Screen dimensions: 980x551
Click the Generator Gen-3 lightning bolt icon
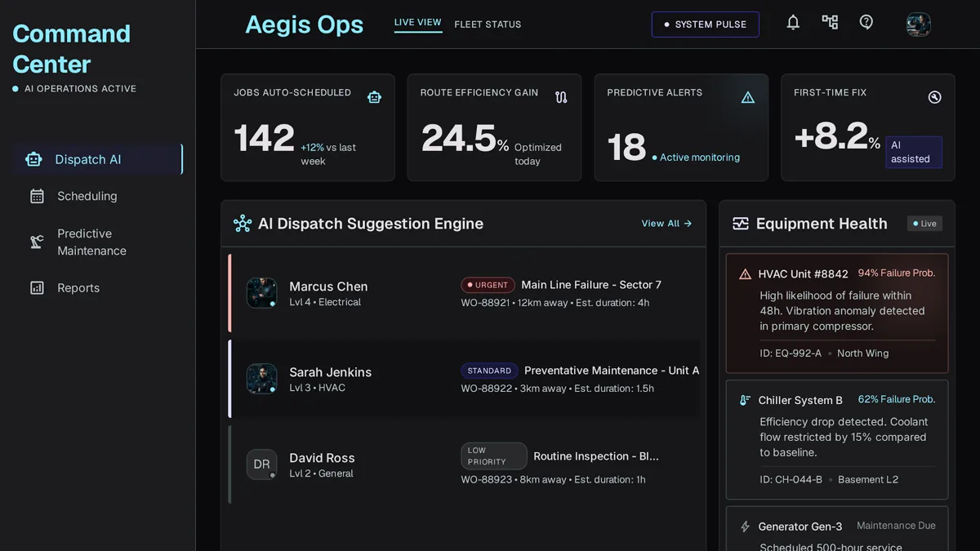coord(745,527)
